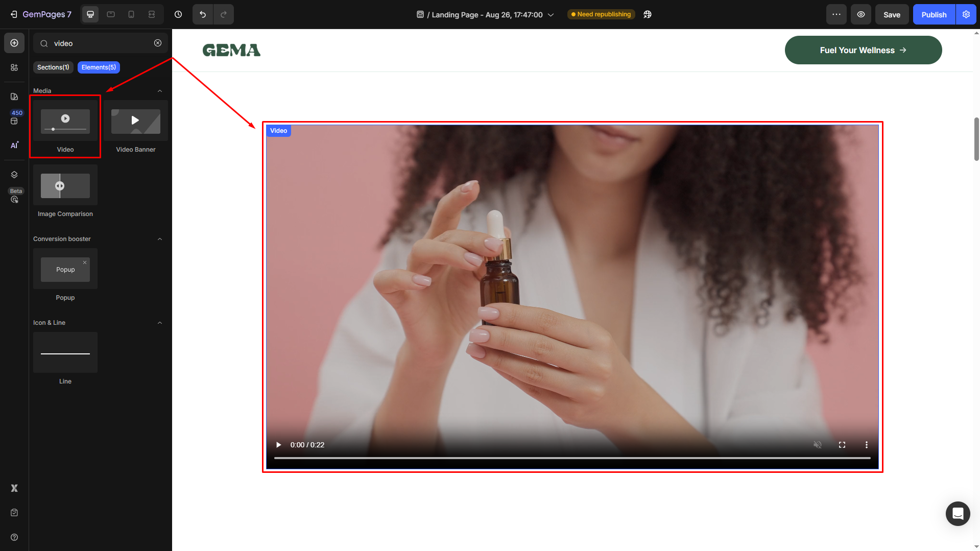Select the Elements(5) tab
The image size is (980, 551).
99,67
